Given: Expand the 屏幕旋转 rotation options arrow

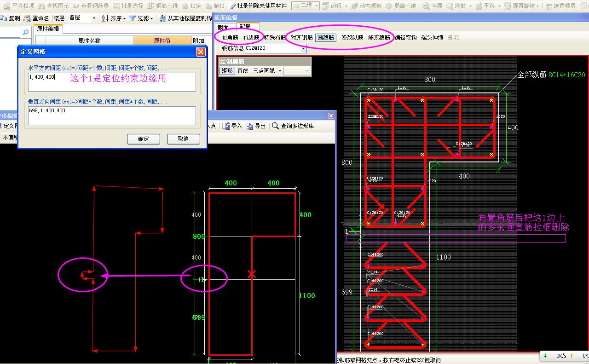Looking at the screenshot, I should [x=538, y=6].
